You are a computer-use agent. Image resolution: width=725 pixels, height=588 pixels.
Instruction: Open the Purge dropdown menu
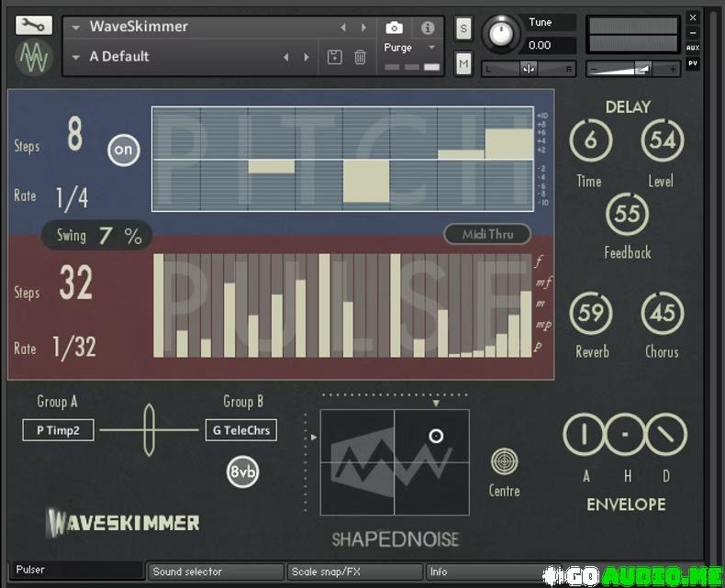tap(431, 48)
